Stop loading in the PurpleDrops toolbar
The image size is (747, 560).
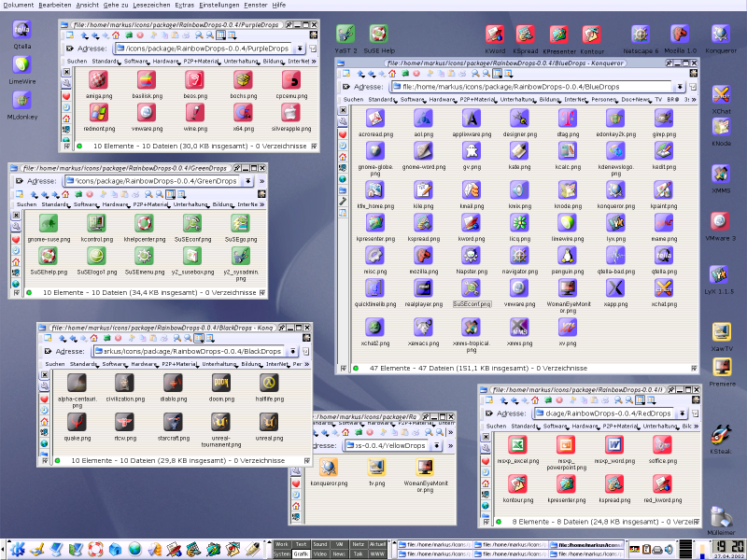(x=140, y=35)
